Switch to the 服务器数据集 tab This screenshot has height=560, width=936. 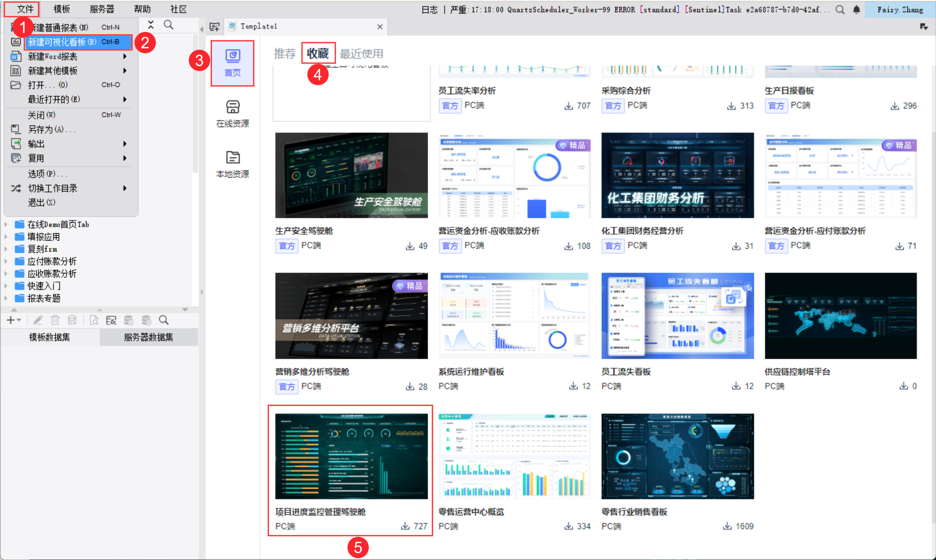(x=148, y=337)
